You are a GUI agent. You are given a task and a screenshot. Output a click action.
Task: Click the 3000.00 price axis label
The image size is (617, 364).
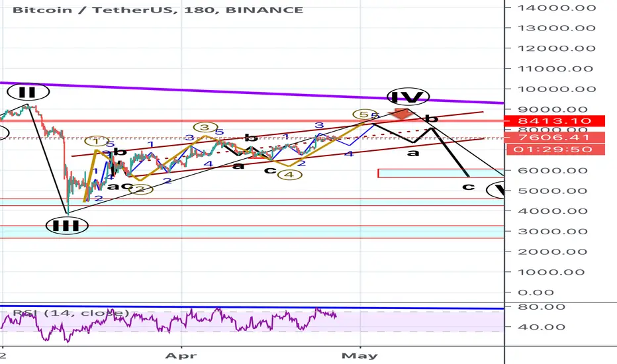[x=553, y=232]
